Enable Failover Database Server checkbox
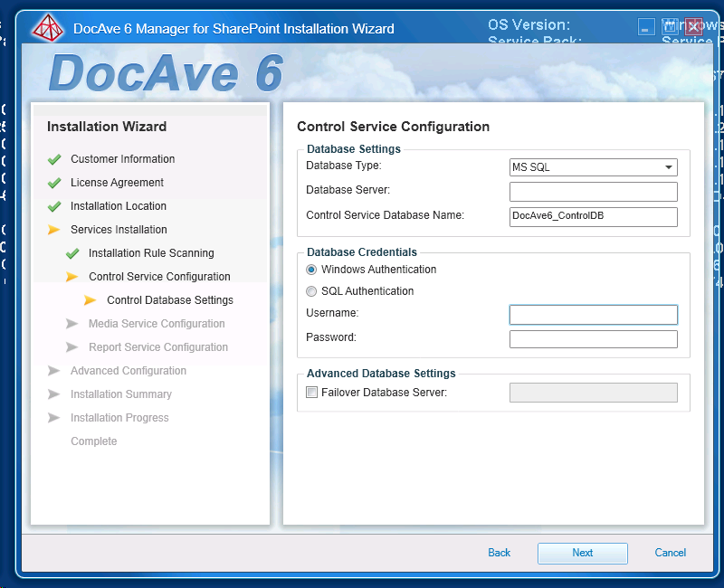The image size is (724, 588). point(312,393)
